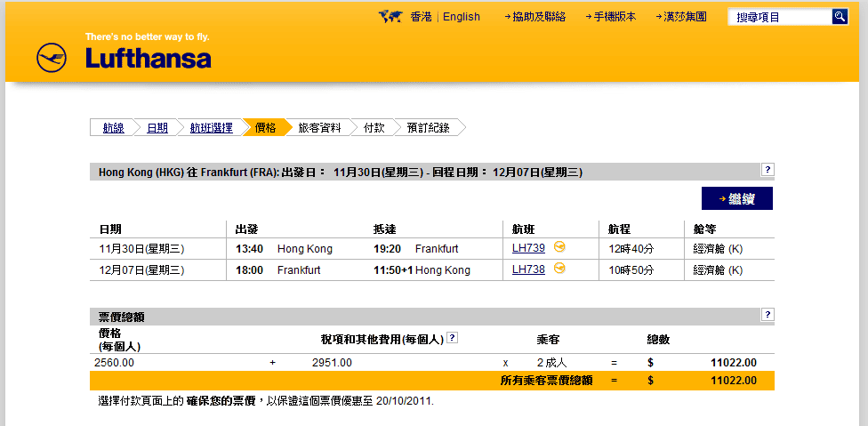Screen dimensions: 868x426
Task: Go back to 航線 step
Action: (113, 128)
